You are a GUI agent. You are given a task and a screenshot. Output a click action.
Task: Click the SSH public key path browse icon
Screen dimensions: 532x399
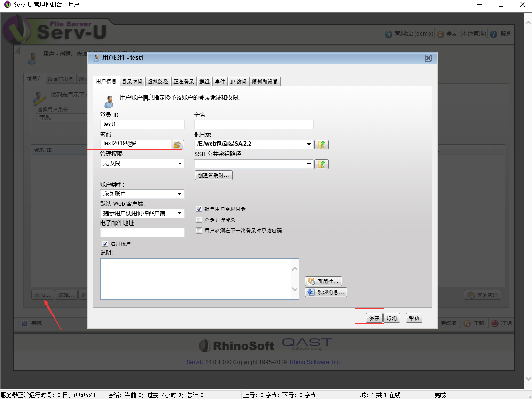pos(321,164)
